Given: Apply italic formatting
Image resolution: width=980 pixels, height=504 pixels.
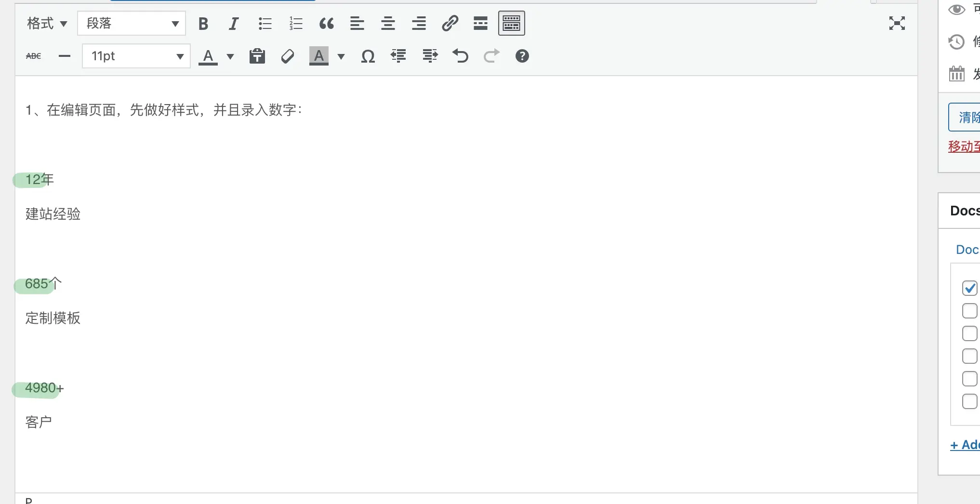Looking at the screenshot, I should click(234, 24).
